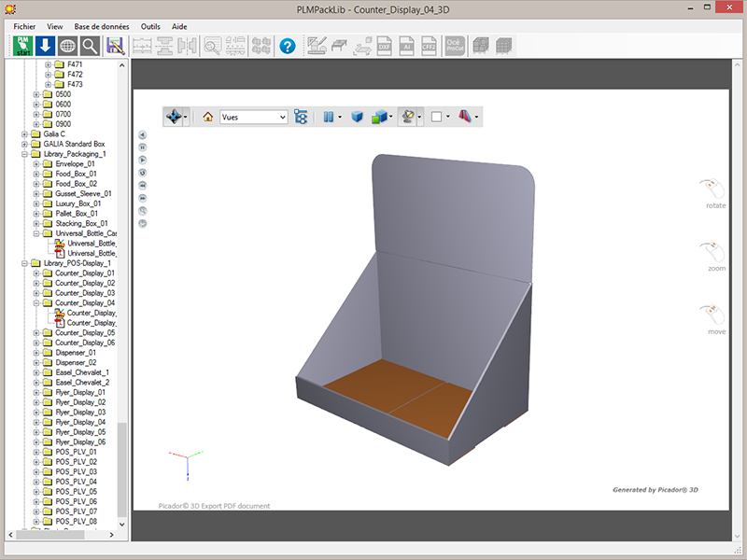Open the cross section dropdown arrow
The image size is (747, 560).
point(476,117)
